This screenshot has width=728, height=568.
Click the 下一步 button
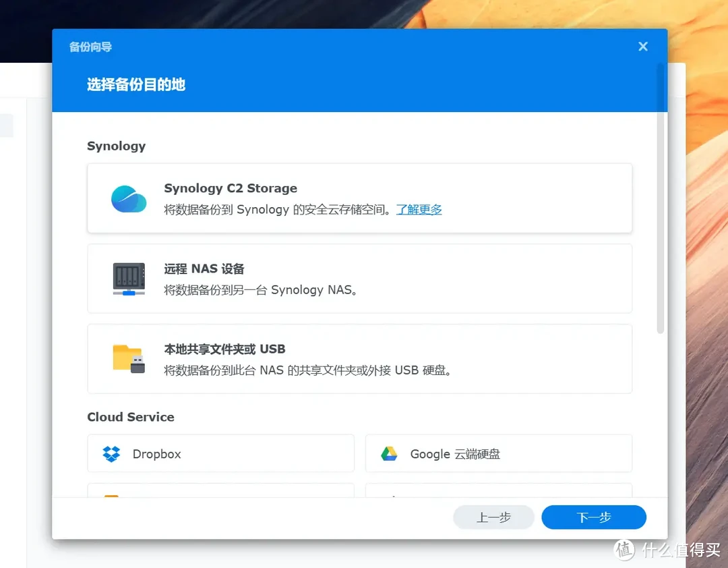pos(593,517)
